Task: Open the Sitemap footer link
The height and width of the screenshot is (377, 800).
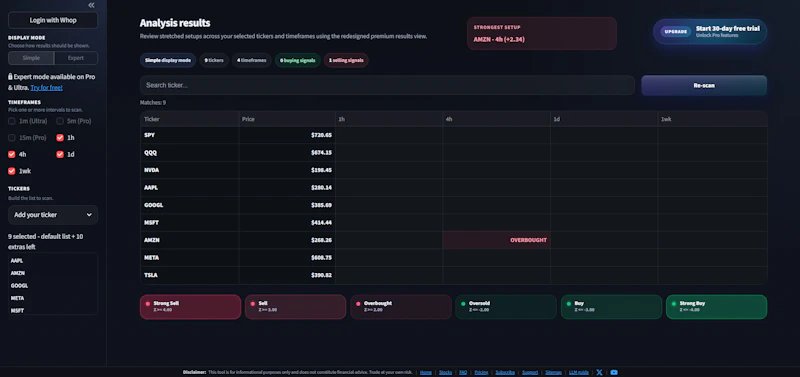Action: click(x=554, y=372)
